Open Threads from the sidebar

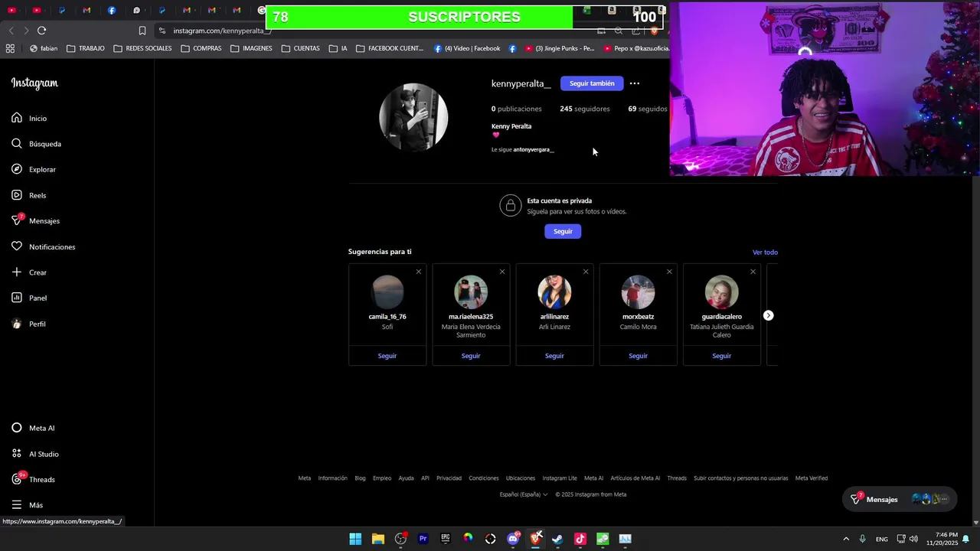[x=33, y=479]
